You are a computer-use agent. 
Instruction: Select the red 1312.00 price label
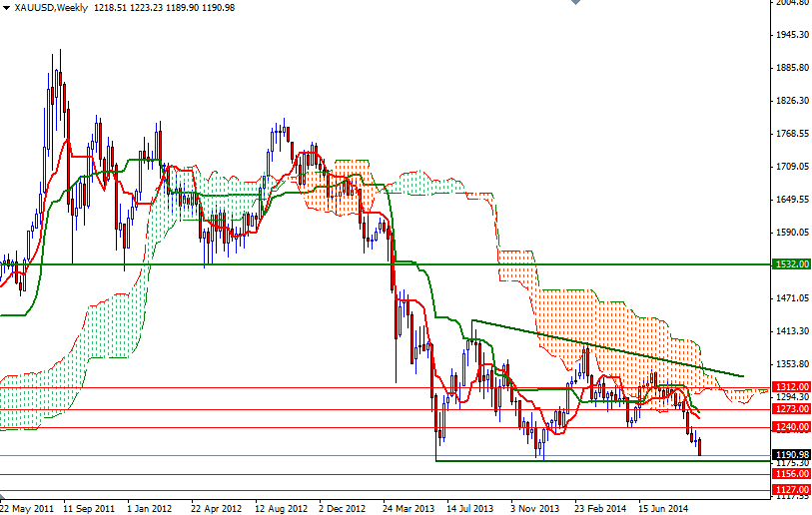[x=790, y=387]
